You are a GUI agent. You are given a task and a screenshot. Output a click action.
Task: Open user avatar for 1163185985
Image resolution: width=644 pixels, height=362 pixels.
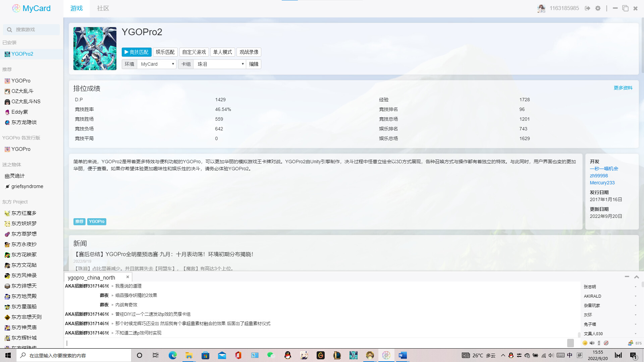[541, 8]
